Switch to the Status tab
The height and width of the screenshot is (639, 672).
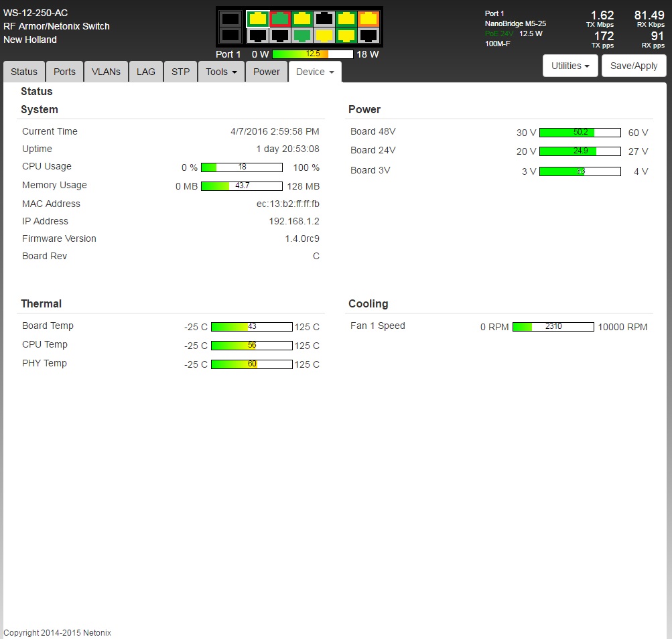[24, 72]
